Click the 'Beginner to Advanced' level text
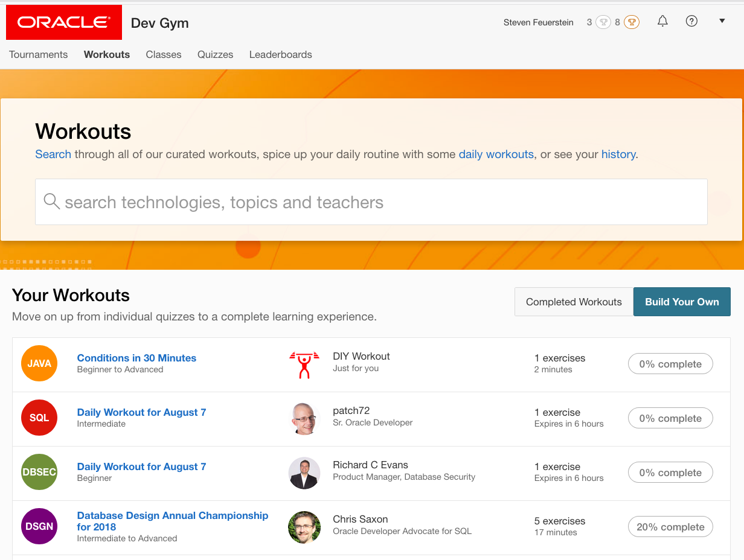Viewport: 744px width, 560px height. click(x=120, y=369)
